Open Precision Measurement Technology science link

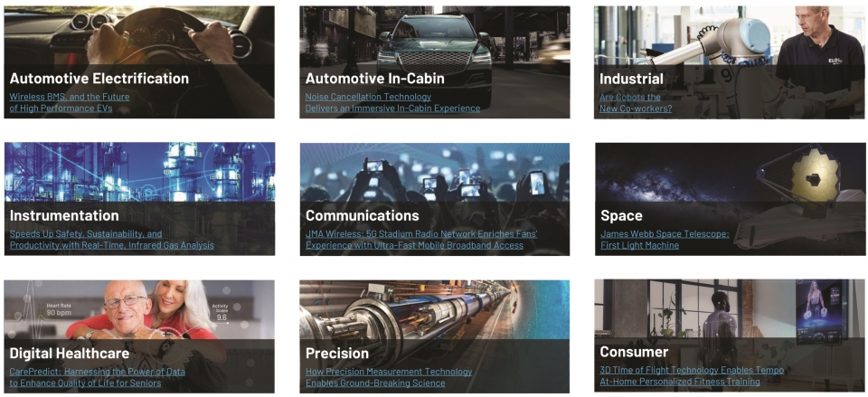click(x=389, y=377)
